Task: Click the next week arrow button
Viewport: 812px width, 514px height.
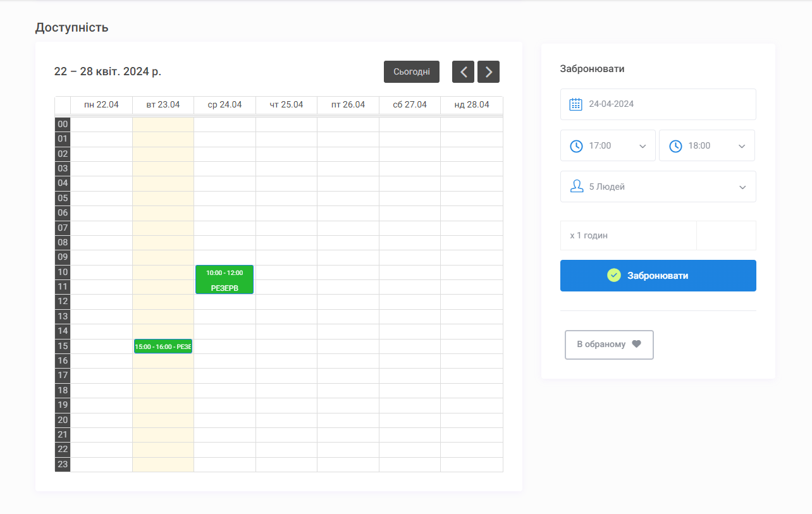Action: pyautogui.click(x=488, y=72)
